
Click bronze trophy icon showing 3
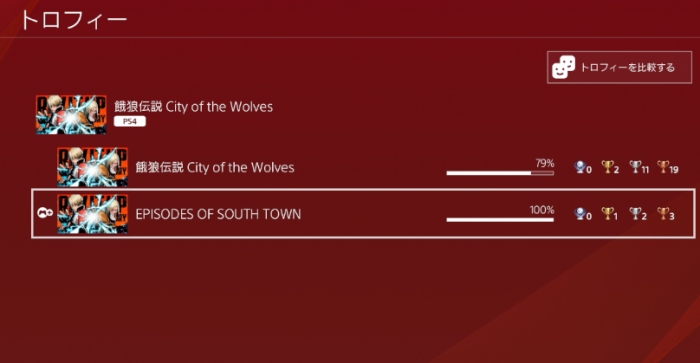tap(663, 213)
